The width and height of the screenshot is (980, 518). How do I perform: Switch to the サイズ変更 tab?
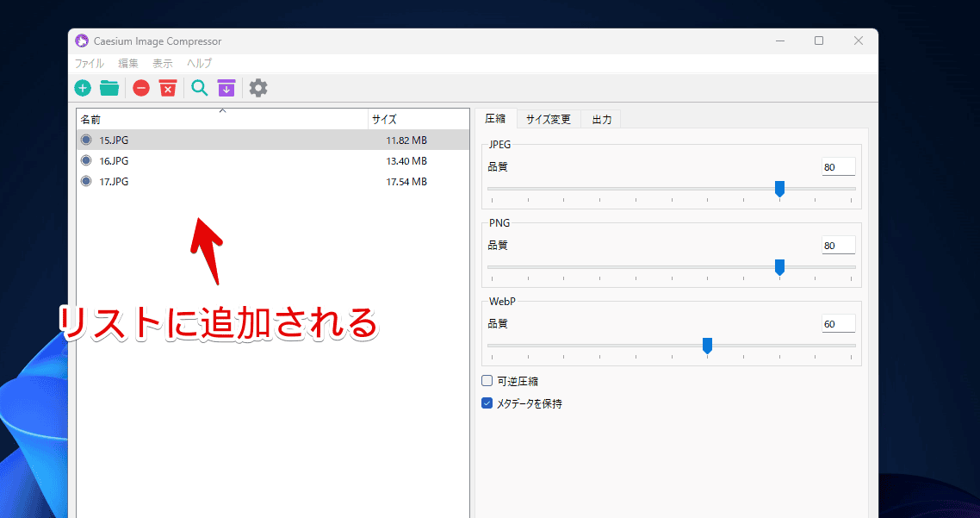(548, 120)
